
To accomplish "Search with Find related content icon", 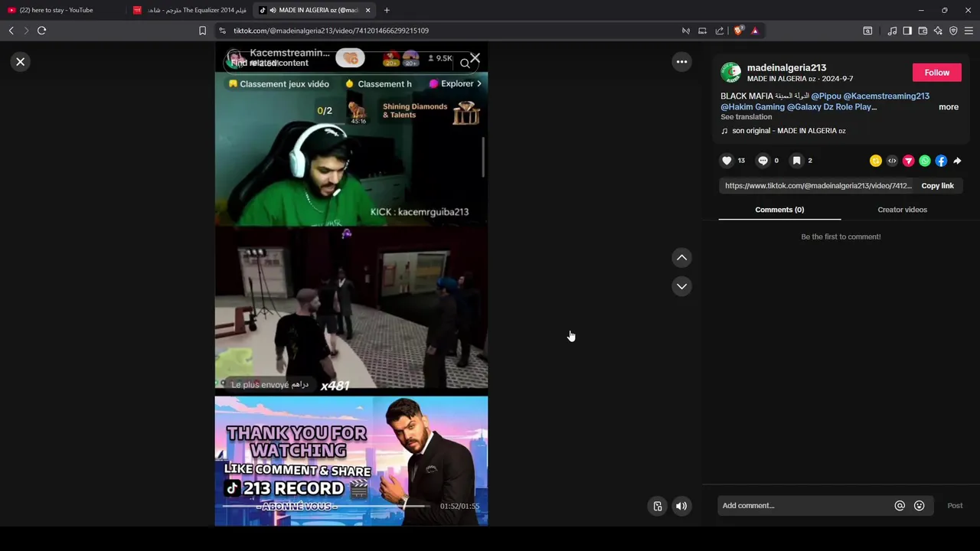I will click(x=465, y=64).
